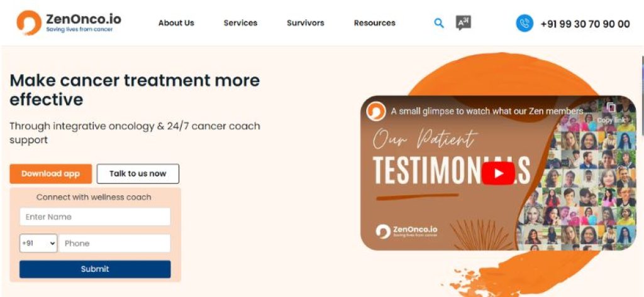Focus the Enter Name field
644x297 pixels.
coord(95,217)
